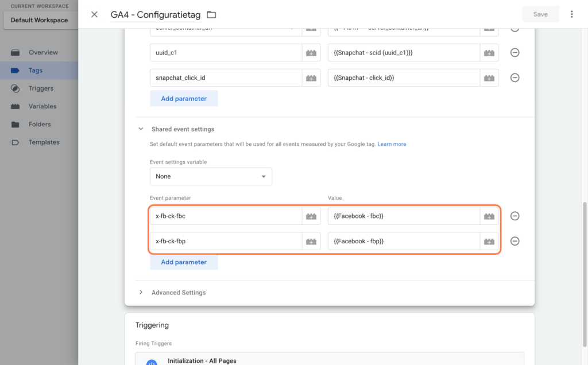Remove the x-fb-ck-fbp parameter row
Viewport: 588px width, 365px height.
click(x=515, y=241)
